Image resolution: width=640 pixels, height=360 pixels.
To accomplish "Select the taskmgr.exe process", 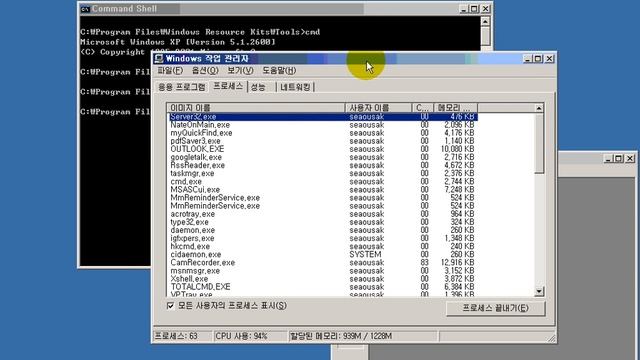I will point(192,173).
